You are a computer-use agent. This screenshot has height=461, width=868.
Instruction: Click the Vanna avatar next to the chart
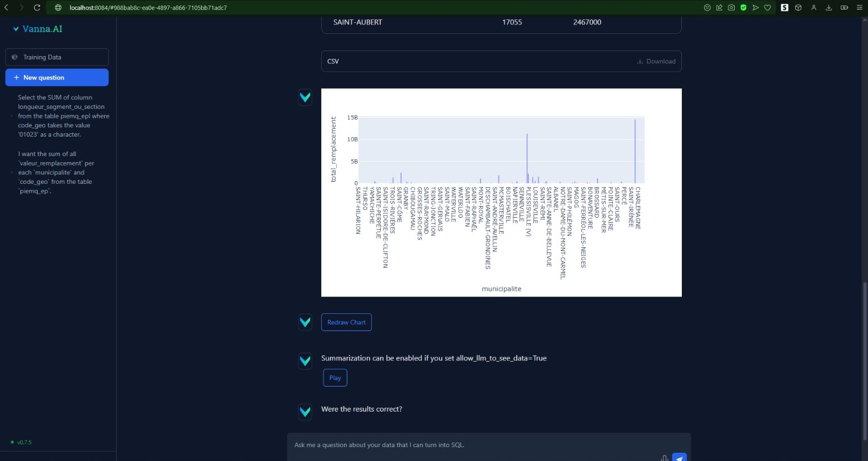[305, 97]
